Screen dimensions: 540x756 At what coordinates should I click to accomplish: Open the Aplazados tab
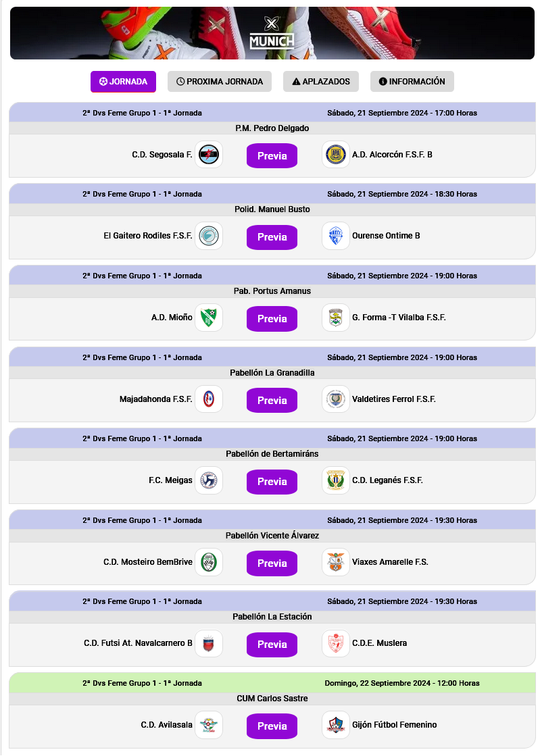tap(321, 82)
